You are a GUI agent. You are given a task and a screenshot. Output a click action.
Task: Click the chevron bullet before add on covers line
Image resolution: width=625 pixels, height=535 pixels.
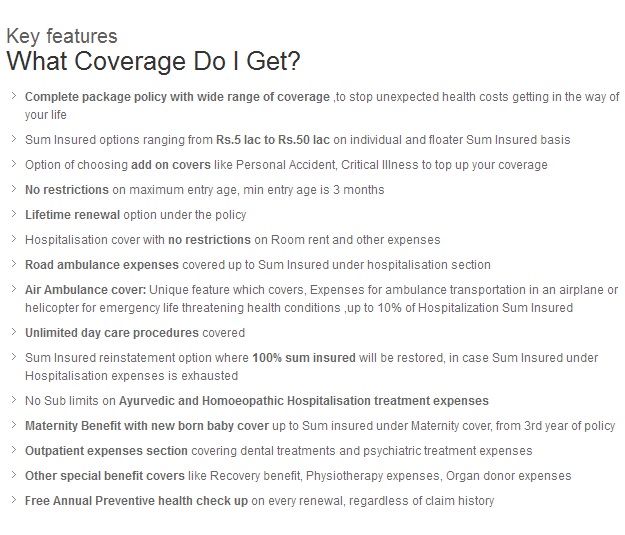pyautogui.click(x=14, y=164)
